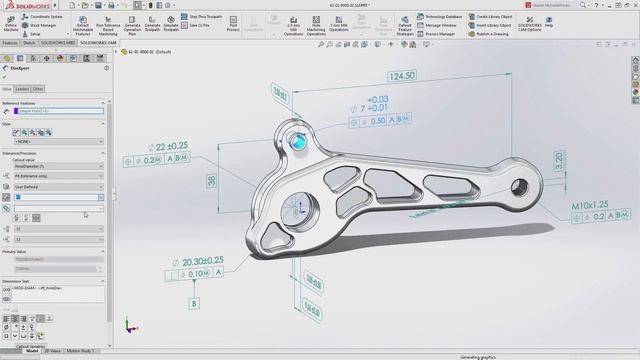Open SOLIDWORKS CAM Options
The image size is (640, 360).
click(530, 24)
